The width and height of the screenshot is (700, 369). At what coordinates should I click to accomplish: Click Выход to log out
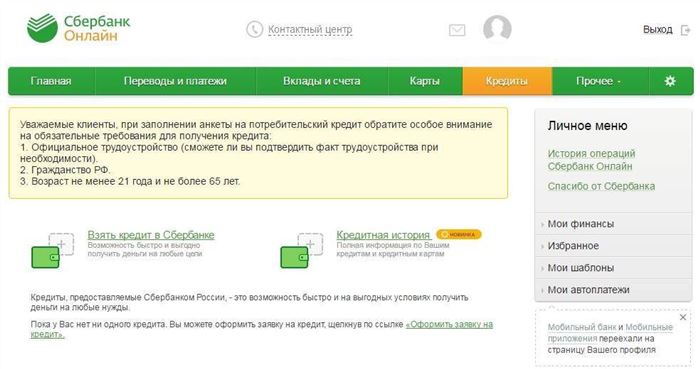pos(658,30)
